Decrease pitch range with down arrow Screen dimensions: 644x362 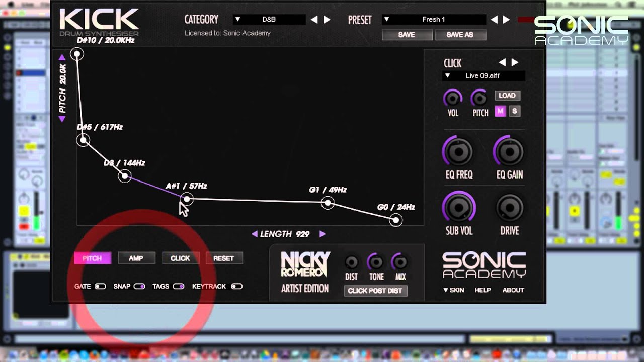tap(62, 119)
